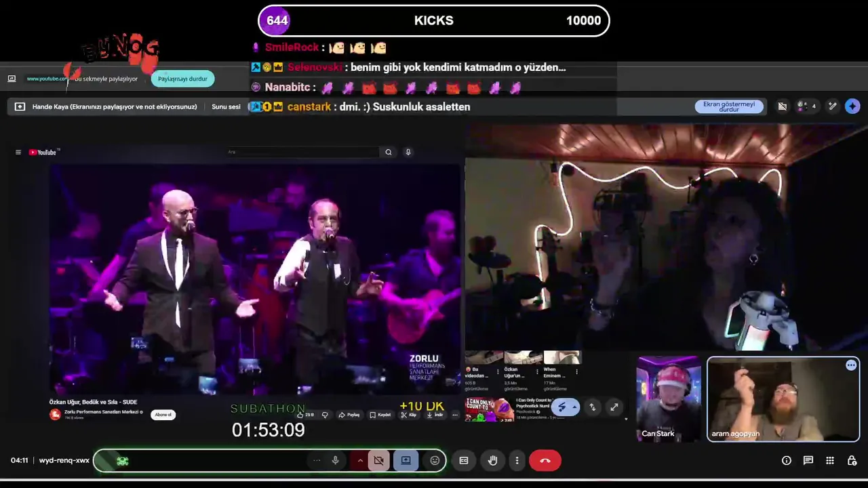
Task: Toggle the present screen button
Action: 406,461
